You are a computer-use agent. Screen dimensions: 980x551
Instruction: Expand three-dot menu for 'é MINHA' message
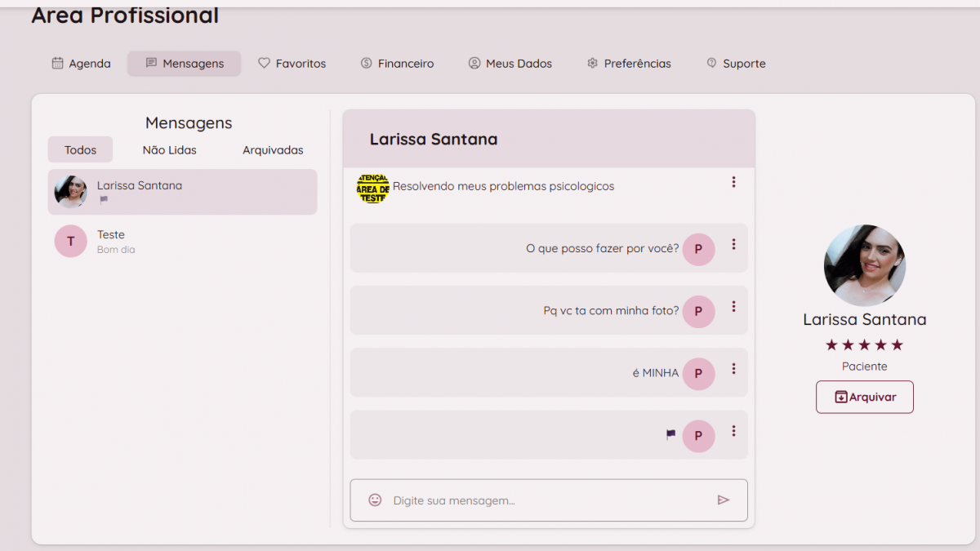(733, 368)
